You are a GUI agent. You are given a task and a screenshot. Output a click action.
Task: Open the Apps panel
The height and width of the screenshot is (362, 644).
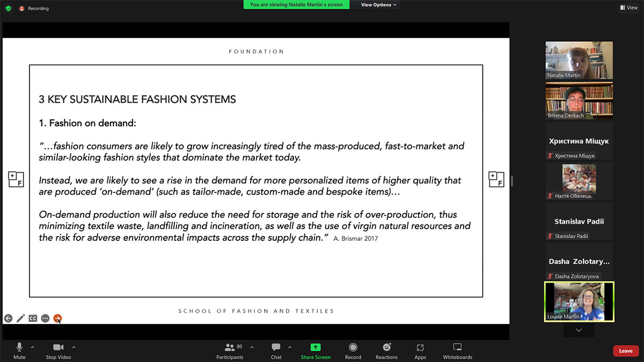420,351
